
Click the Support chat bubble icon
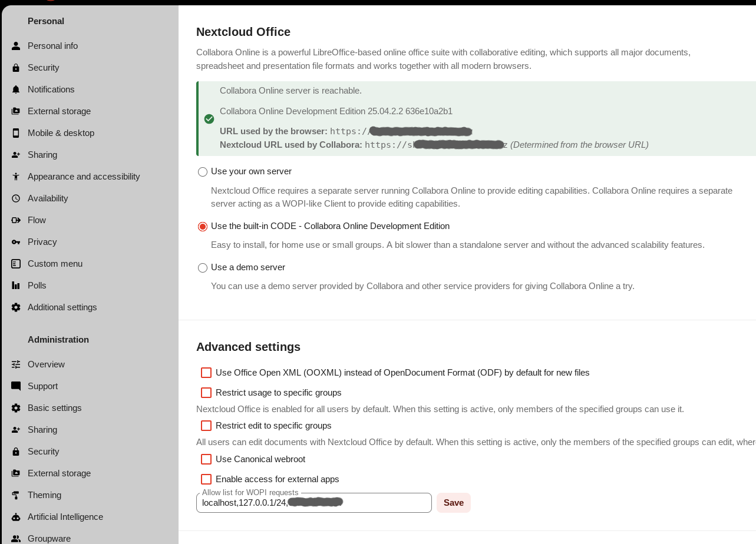click(16, 386)
